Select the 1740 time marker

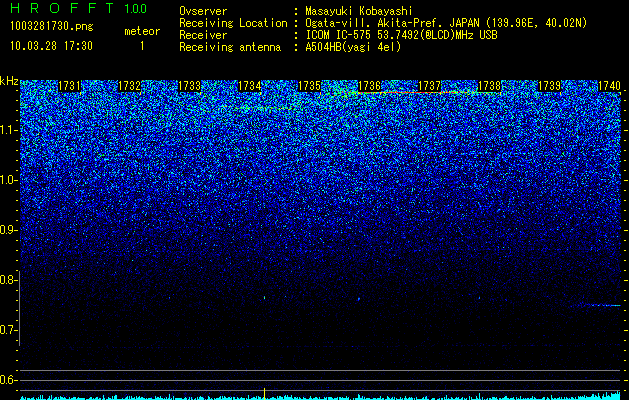pyautogui.click(x=609, y=86)
